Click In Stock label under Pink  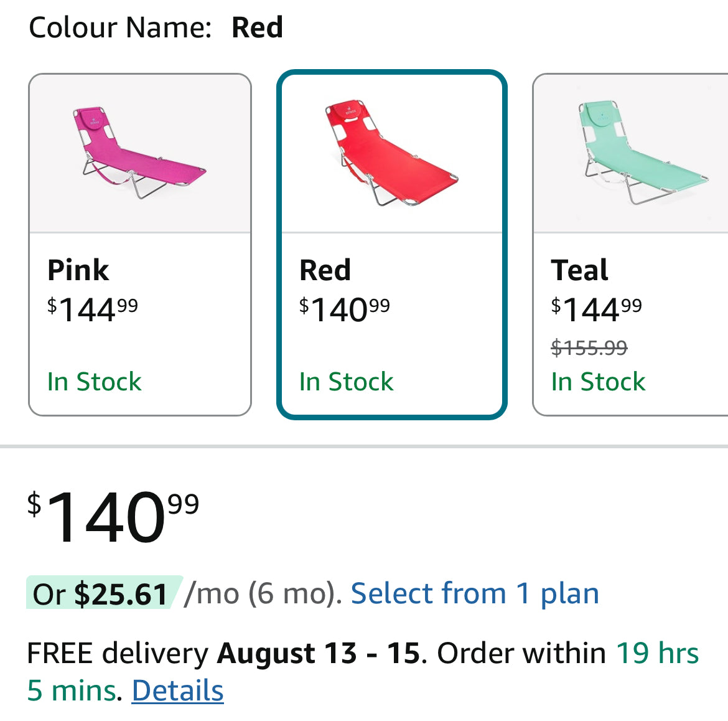pyautogui.click(x=94, y=382)
